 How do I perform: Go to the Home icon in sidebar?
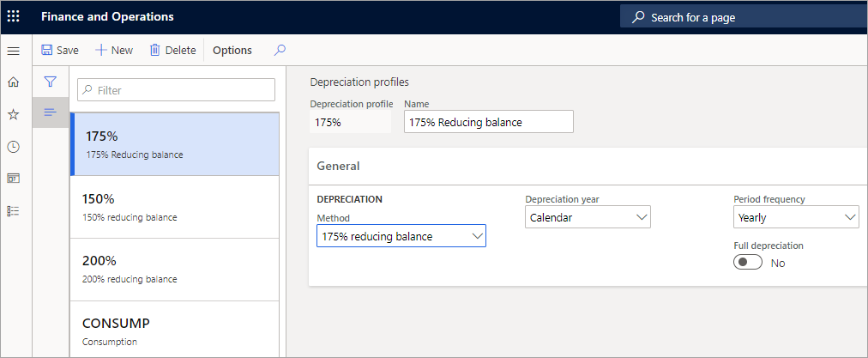tap(13, 82)
